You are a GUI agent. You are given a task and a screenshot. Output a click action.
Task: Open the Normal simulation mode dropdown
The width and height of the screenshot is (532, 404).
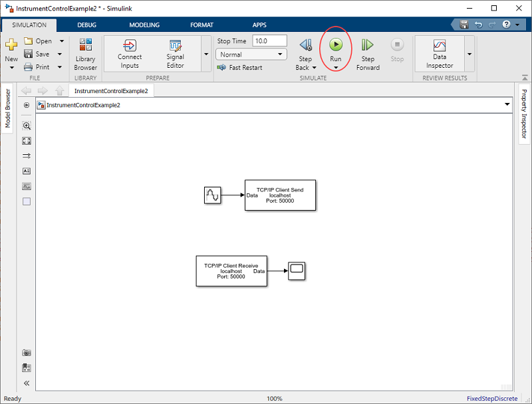coord(251,54)
